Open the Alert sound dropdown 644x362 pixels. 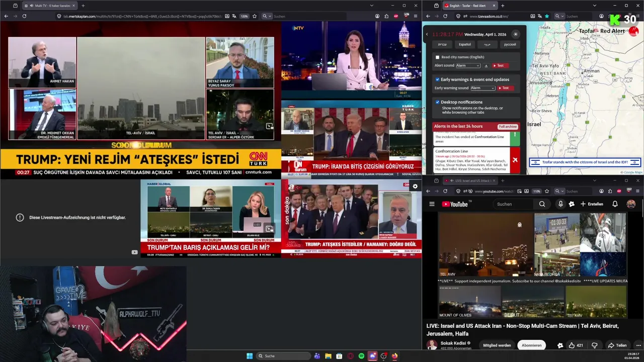pos(468,65)
